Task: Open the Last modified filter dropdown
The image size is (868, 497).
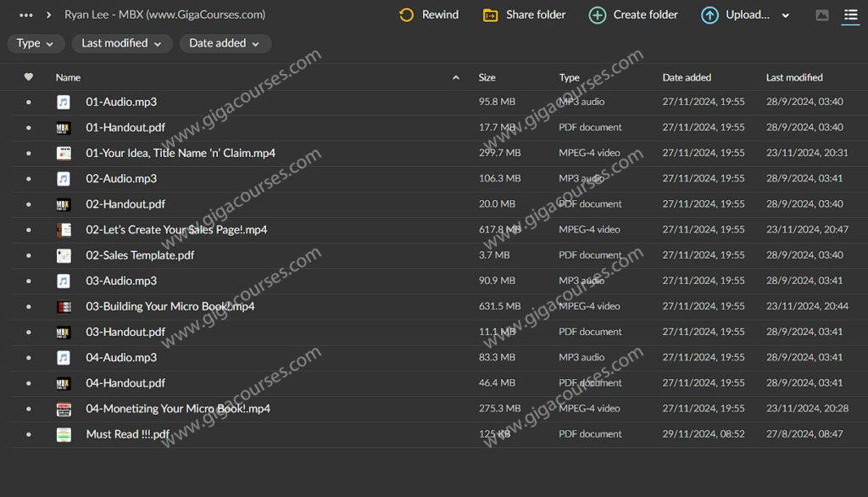Action: pyautogui.click(x=122, y=43)
